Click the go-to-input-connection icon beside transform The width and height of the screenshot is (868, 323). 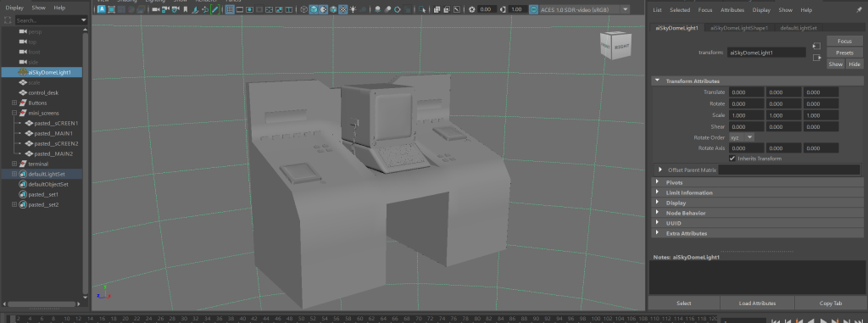(816, 47)
